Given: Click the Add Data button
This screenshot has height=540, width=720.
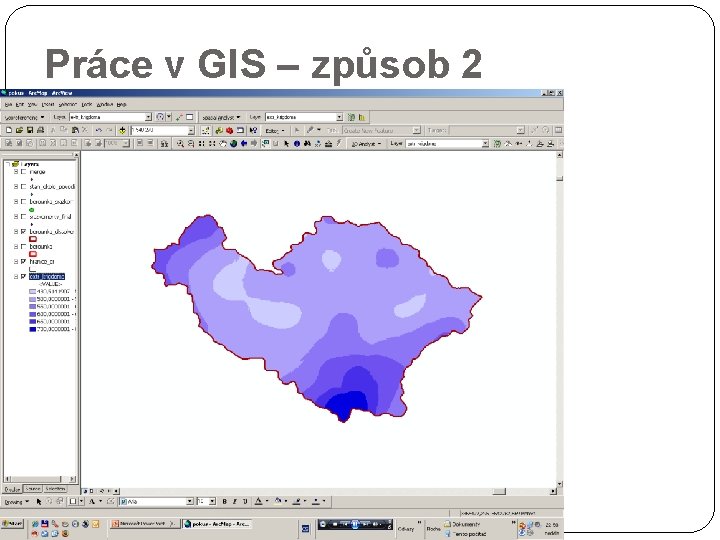Looking at the screenshot, I should pyautogui.click(x=123, y=130).
